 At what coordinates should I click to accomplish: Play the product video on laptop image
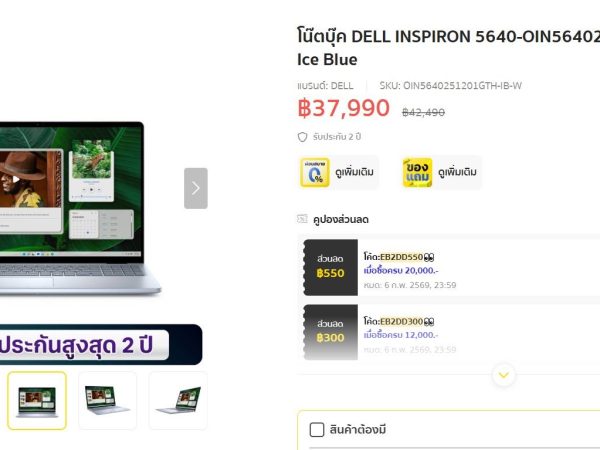(x=16, y=179)
